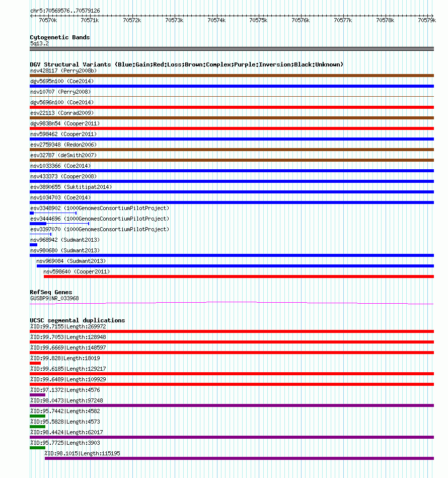Open variant nsv598462 (Cooper2011)
The height and width of the screenshot is (478, 448).
(x=63, y=134)
